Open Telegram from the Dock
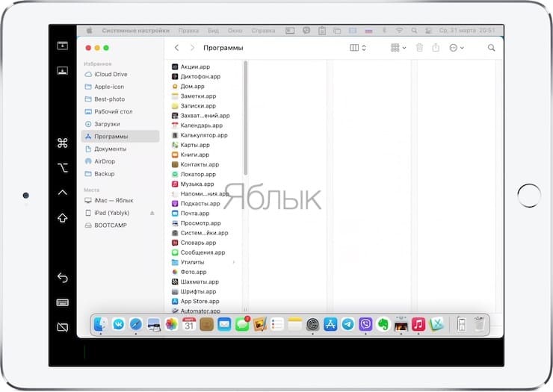Screen dimensions: 553x392 pos(347,324)
